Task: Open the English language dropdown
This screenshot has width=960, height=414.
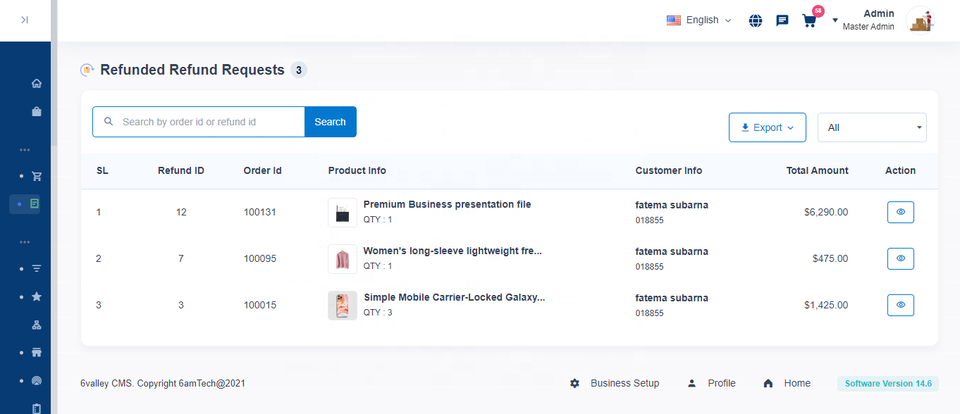Action: tap(699, 20)
